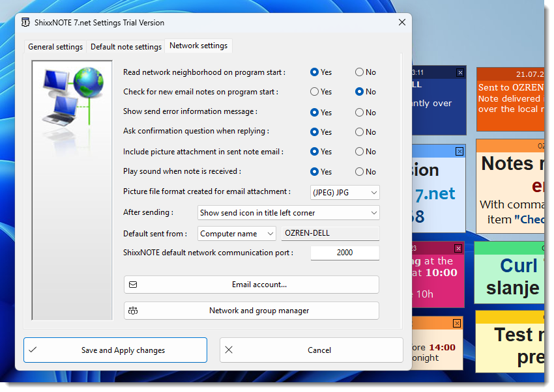The height and width of the screenshot is (392, 554).
Task: Click the 'After sending' label
Action: tap(148, 212)
